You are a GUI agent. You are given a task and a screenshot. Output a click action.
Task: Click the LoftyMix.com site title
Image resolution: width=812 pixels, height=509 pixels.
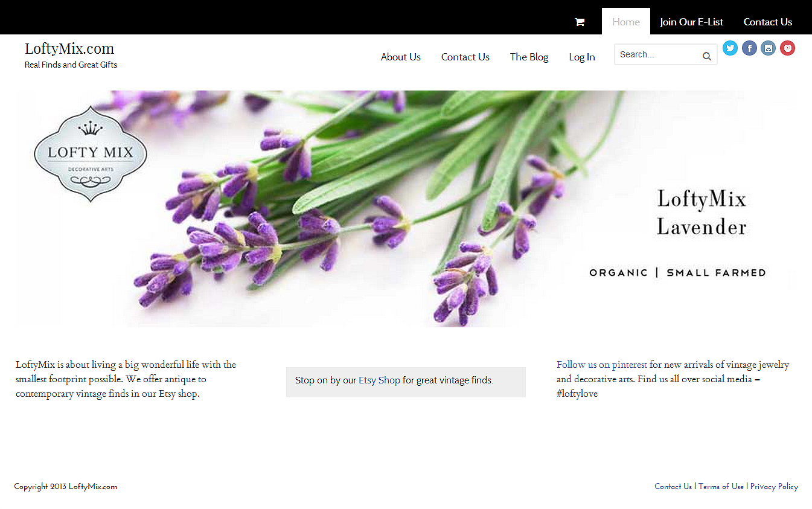click(x=69, y=48)
